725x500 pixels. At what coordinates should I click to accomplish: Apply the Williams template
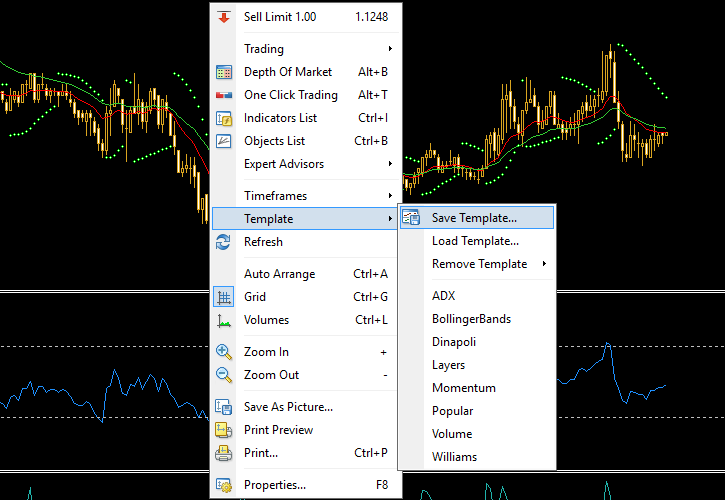[x=477, y=457]
